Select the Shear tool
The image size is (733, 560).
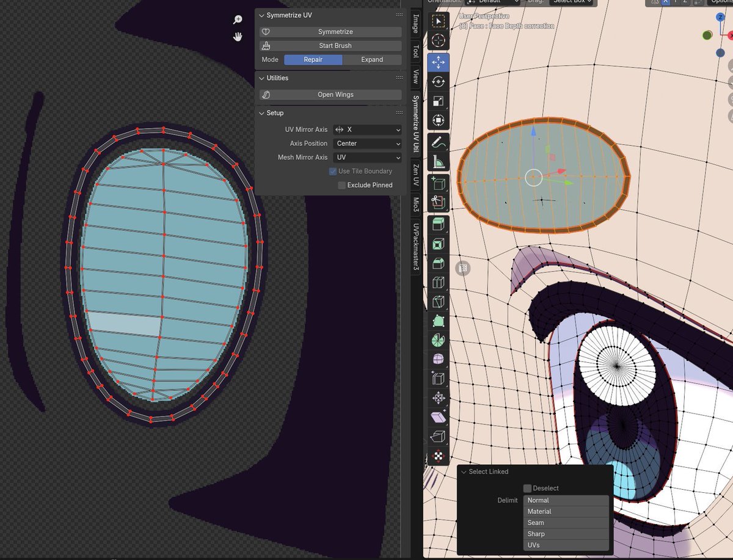438,418
